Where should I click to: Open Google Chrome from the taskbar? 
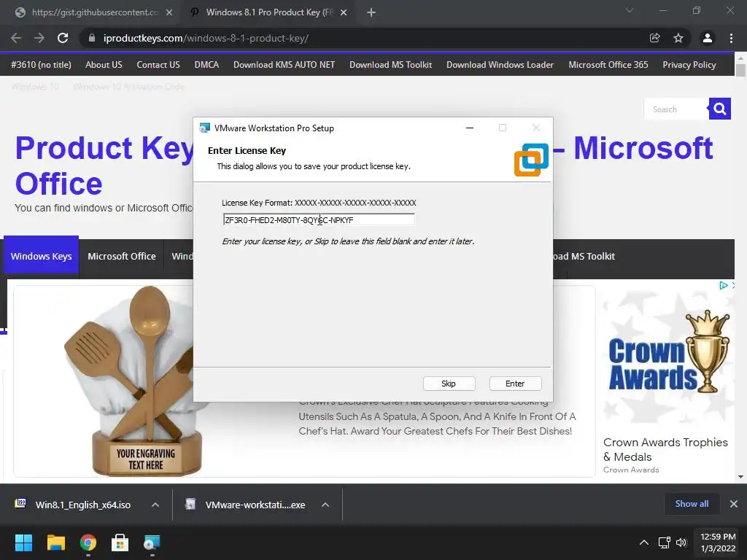point(88,542)
